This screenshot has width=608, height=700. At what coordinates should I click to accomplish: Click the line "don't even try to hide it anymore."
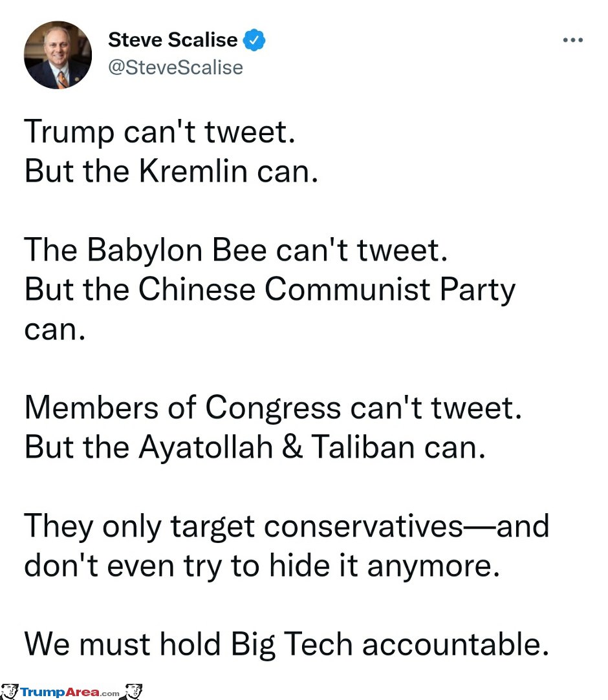pos(262,566)
